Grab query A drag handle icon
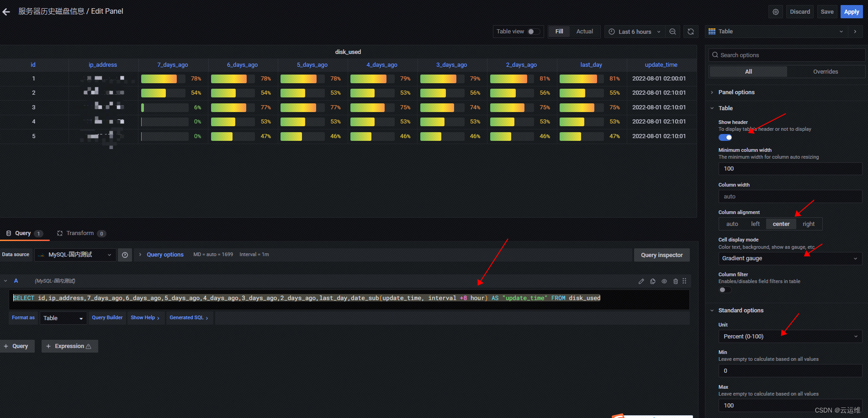The image size is (868, 418). point(684,281)
